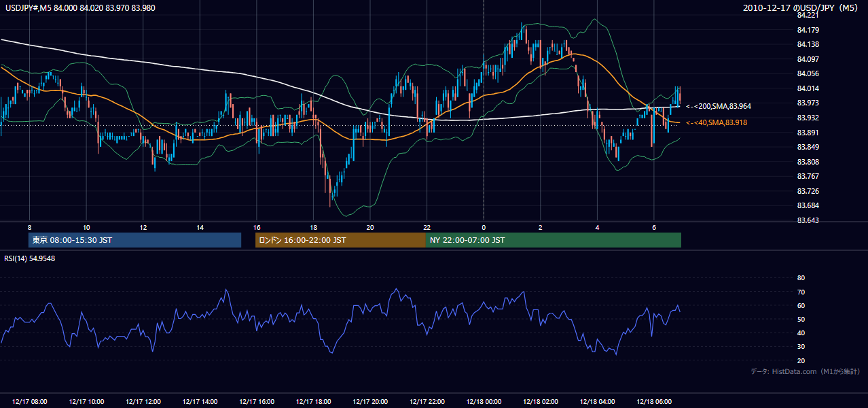
Task: Click price axis value 84.014
Action: click(x=808, y=88)
